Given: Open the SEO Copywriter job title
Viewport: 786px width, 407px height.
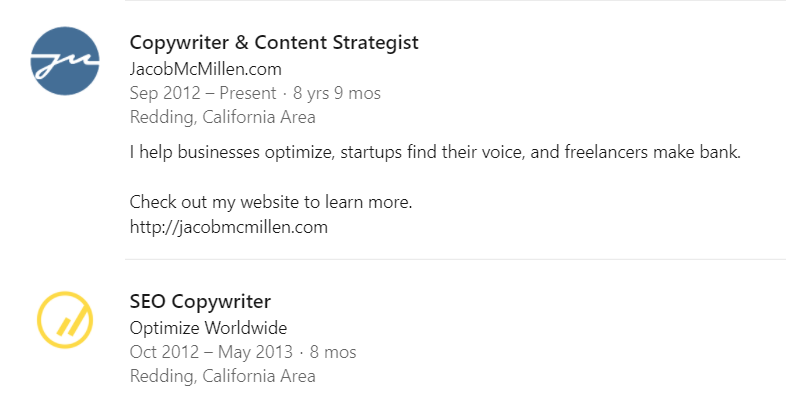Looking at the screenshot, I should (200, 301).
